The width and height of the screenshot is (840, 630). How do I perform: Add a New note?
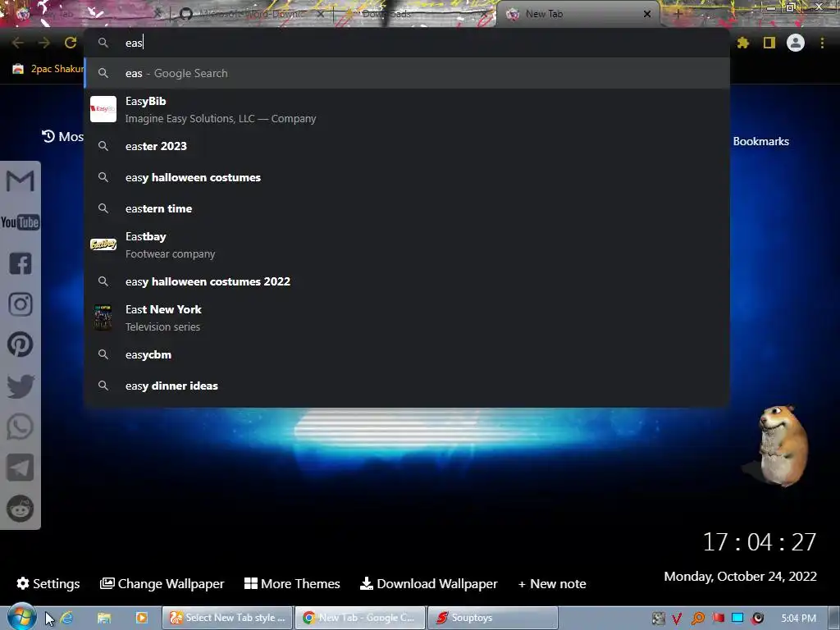click(x=552, y=583)
